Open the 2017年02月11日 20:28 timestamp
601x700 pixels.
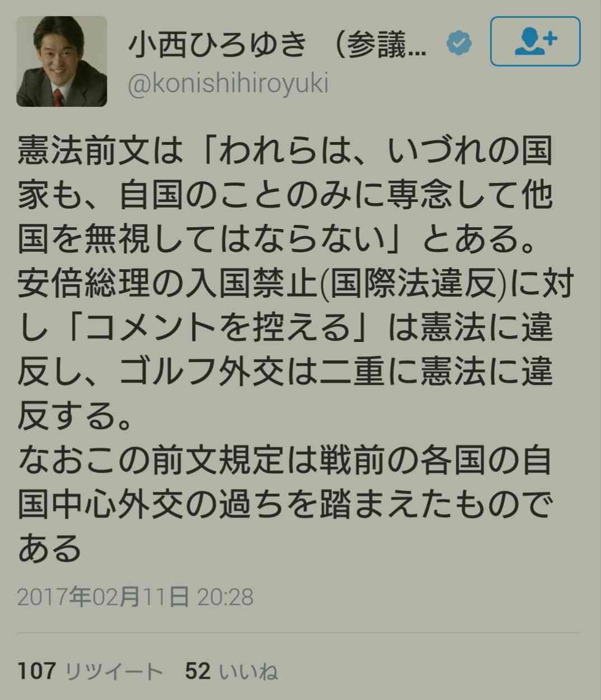tap(135, 596)
